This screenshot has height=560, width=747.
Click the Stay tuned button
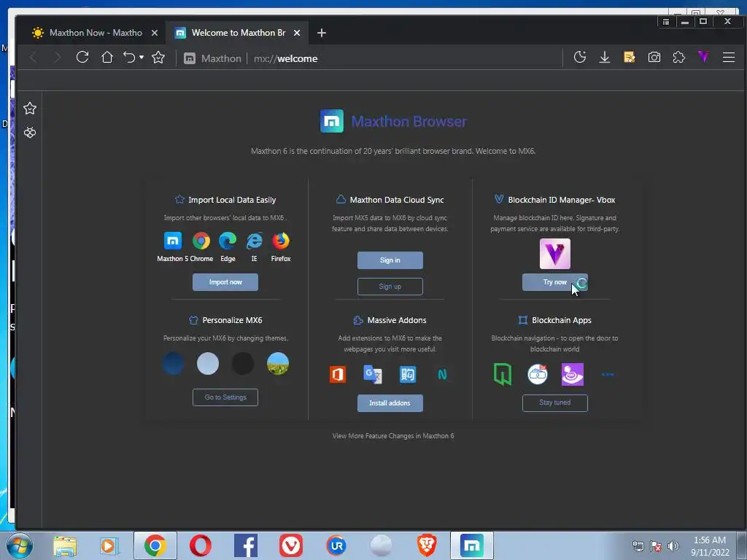coord(555,402)
